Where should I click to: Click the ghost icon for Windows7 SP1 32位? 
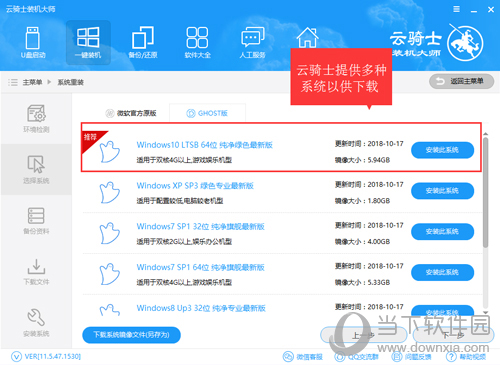[x=110, y=233]
